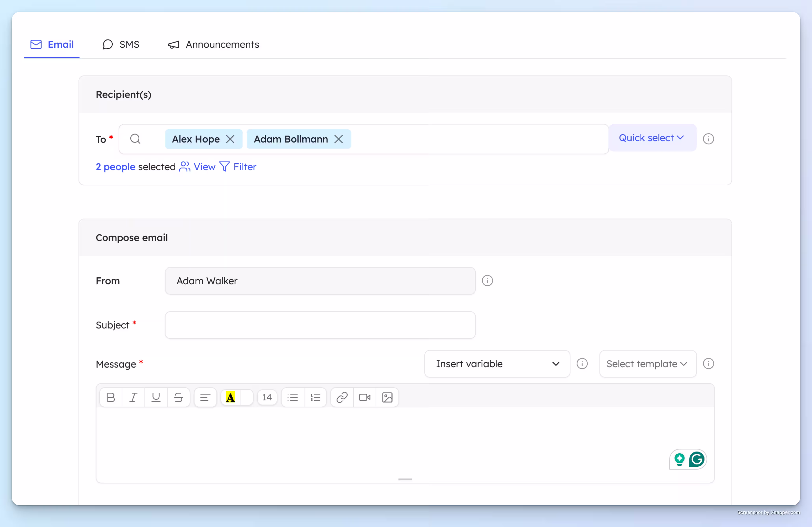Apply italic formatting to message text
The image size is (812, 527).
(133, 397)
